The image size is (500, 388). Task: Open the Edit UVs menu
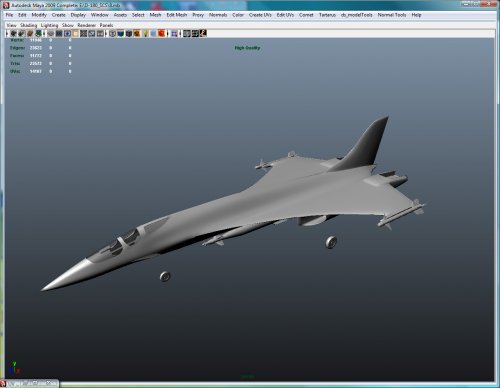click(x=285, y=15)
